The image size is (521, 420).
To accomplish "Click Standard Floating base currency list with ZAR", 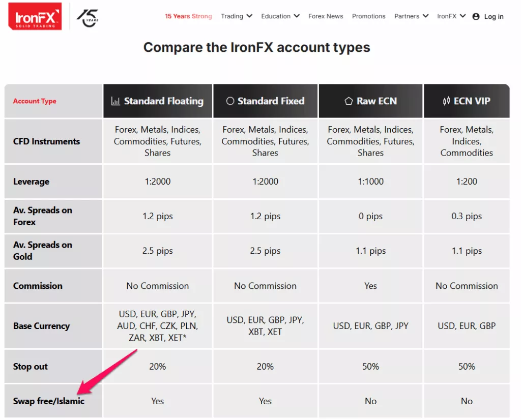I will pos(158,326).
